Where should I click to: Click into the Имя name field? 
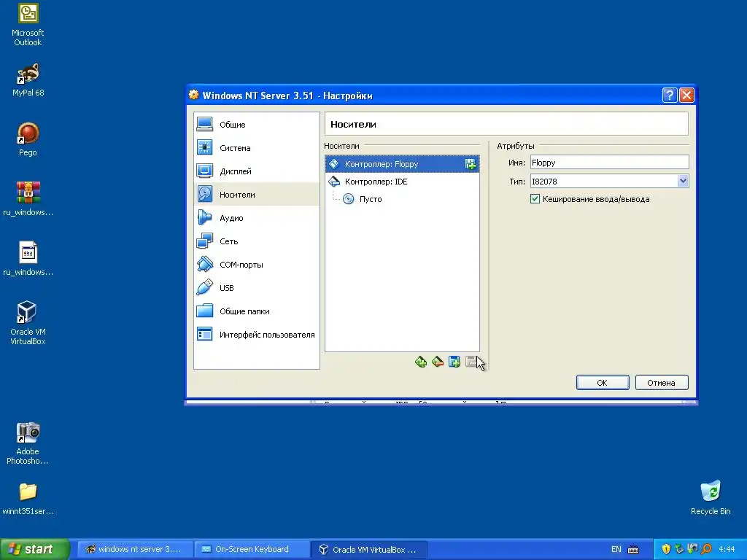[609, 163]
